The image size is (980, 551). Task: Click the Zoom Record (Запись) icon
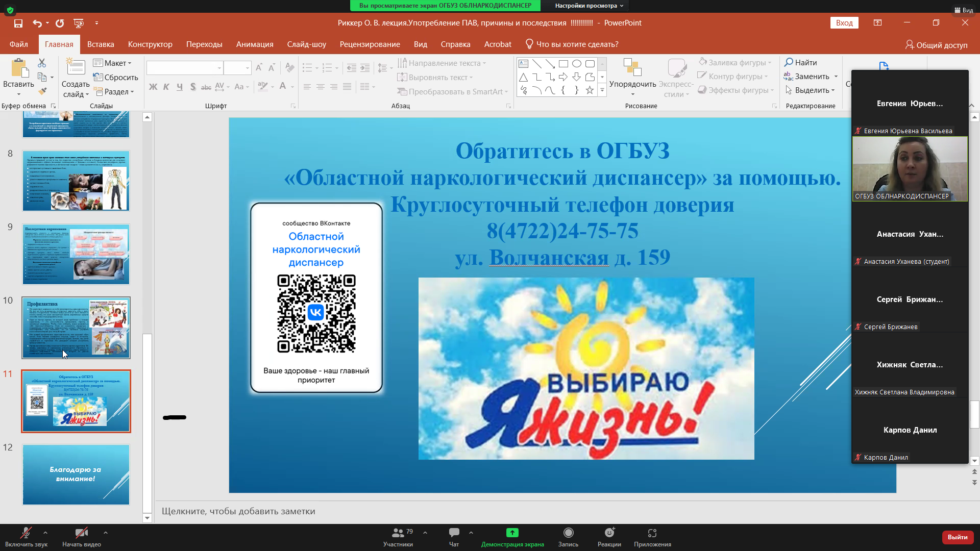[x=568, y=537]
